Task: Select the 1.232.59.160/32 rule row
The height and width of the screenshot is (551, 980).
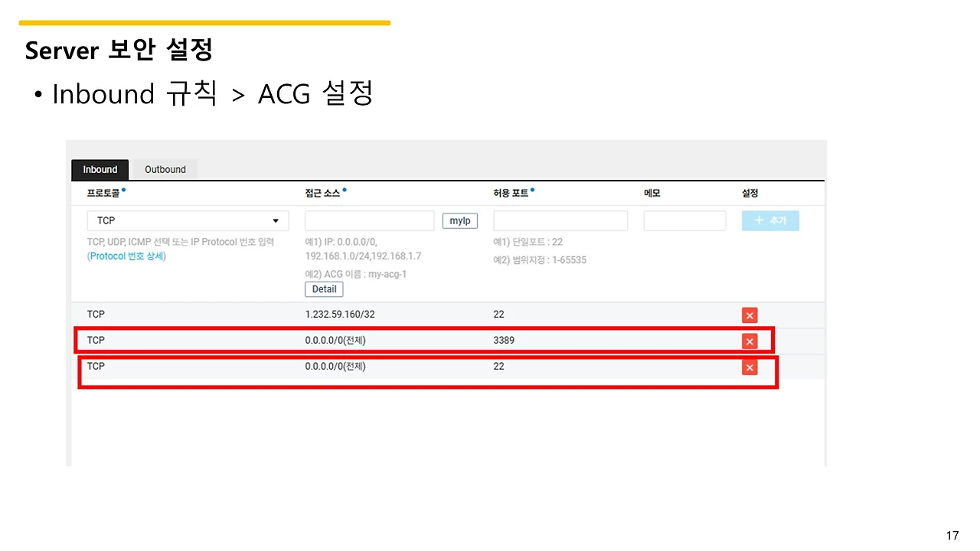Action: (x=448, y=315)
